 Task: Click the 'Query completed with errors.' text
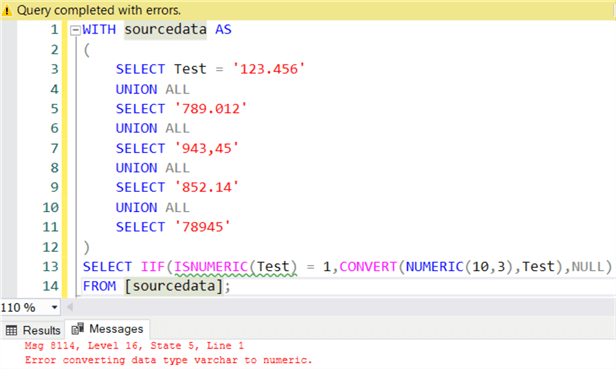99,10
